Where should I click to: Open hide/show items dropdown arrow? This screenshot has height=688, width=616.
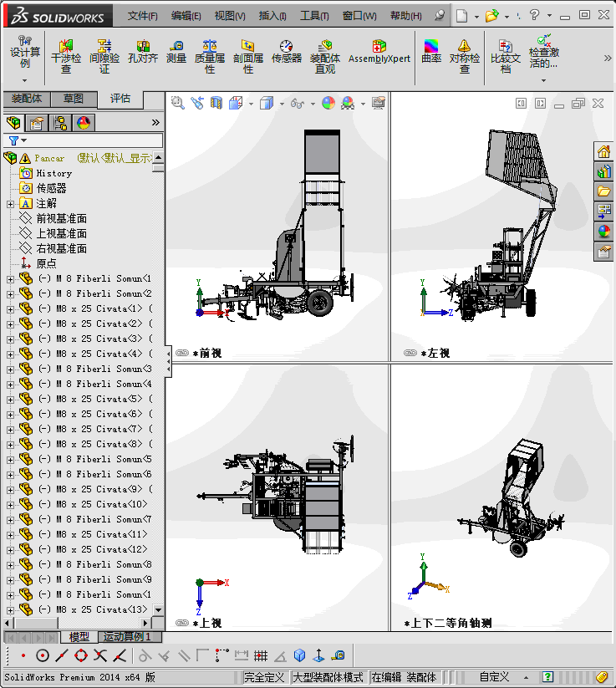(313, 104)
